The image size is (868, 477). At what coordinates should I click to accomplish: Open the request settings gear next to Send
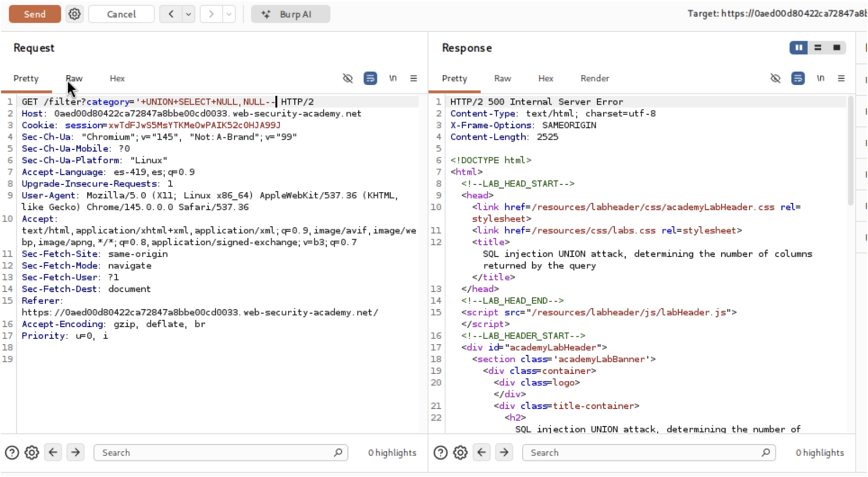point(75,14)
